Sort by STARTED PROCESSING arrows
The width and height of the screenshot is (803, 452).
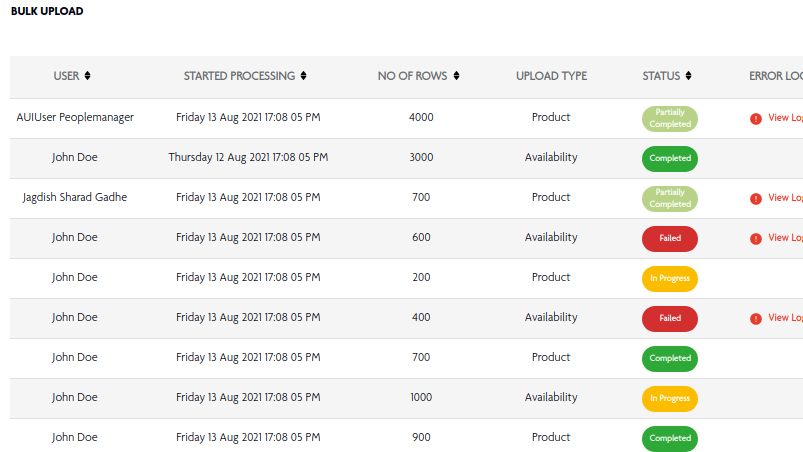304,76
